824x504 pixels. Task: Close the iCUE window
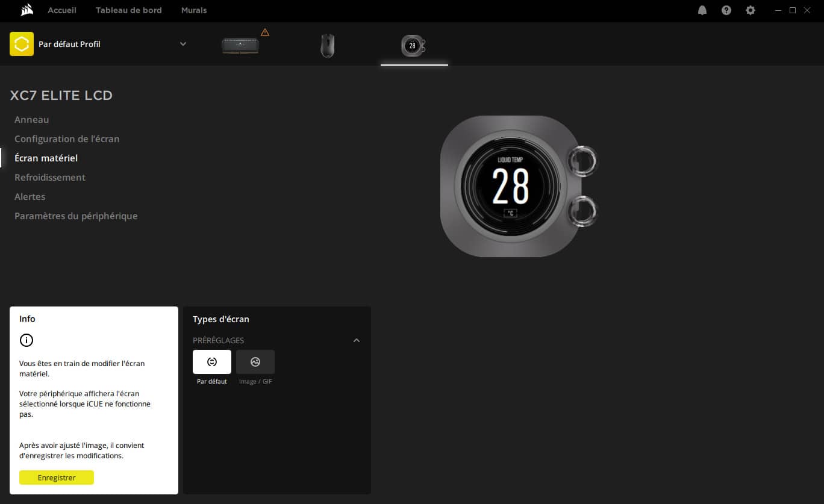(x=807, y=10)
